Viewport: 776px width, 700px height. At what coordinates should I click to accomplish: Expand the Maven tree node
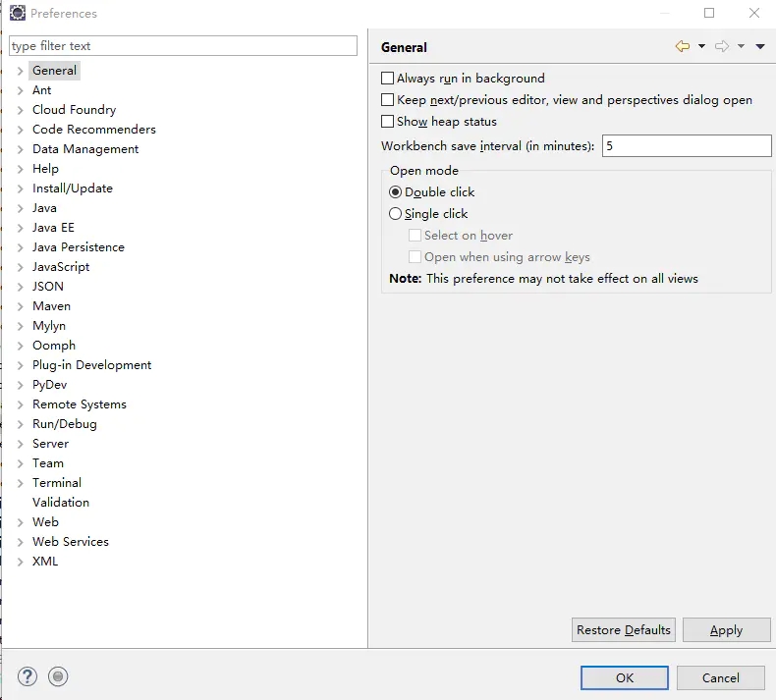(20, 306)
